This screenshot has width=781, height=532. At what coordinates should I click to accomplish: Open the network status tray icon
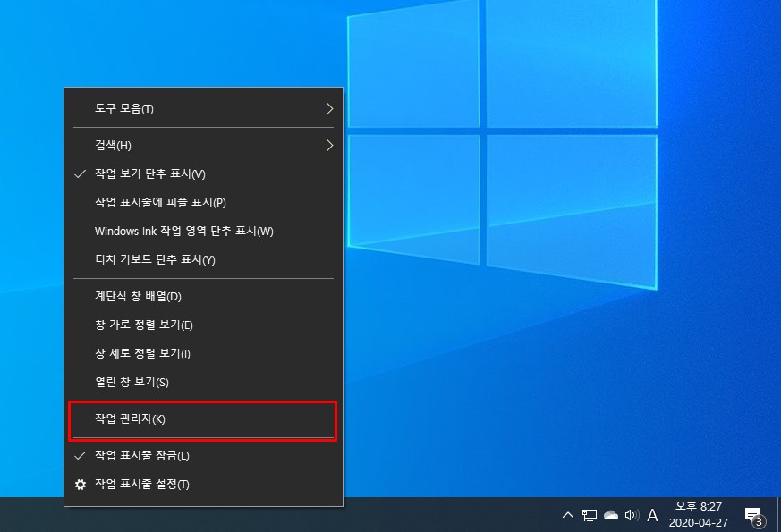[590, 515]
